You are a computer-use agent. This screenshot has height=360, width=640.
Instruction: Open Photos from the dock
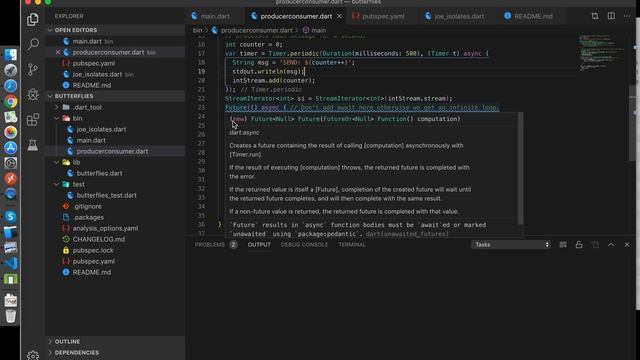11,132
